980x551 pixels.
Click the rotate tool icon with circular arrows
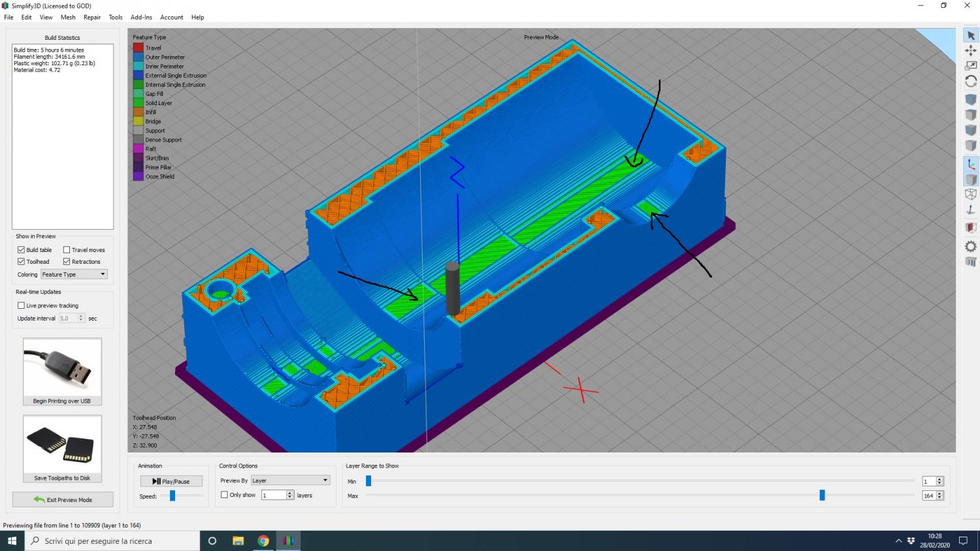click(971, 82)
